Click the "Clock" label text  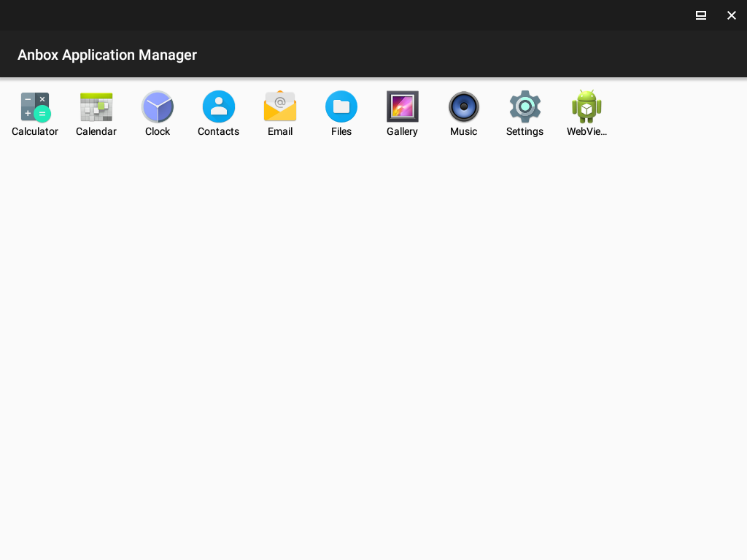158,131
